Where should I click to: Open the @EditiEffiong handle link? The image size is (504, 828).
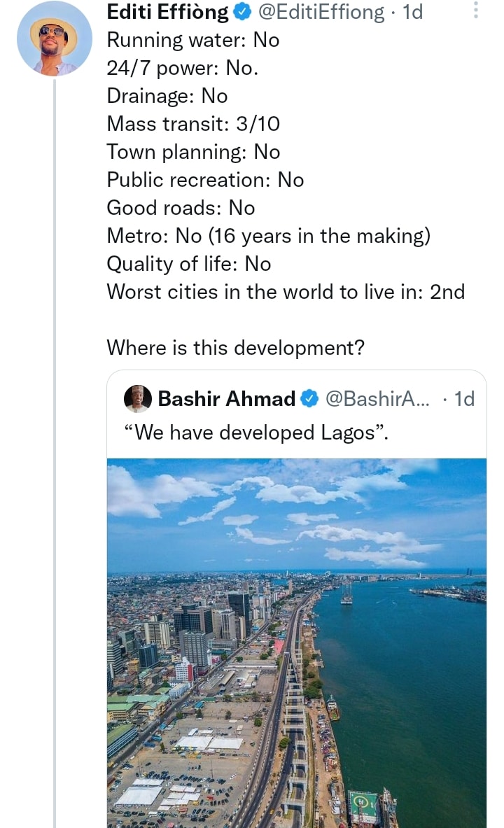click(x=322, y=12)
